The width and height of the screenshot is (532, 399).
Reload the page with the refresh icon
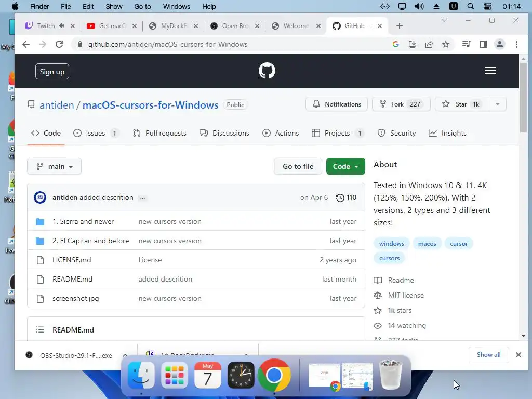point(59,45)
